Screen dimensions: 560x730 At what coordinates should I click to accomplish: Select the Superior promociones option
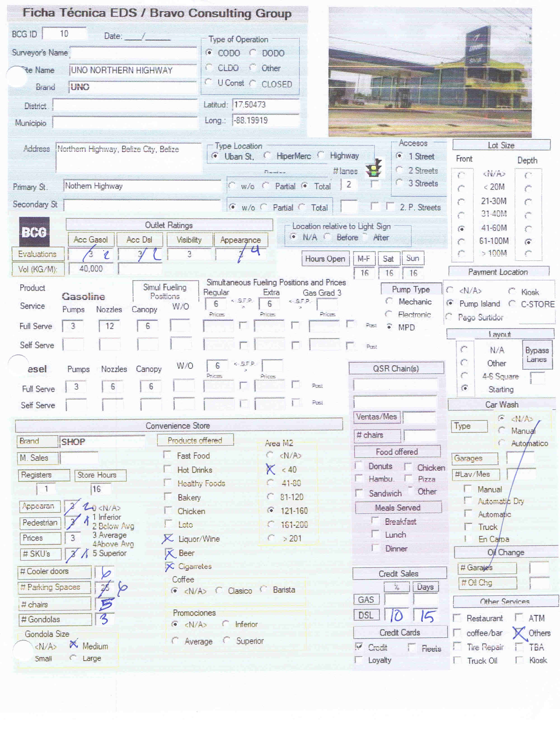coord(227,640)
